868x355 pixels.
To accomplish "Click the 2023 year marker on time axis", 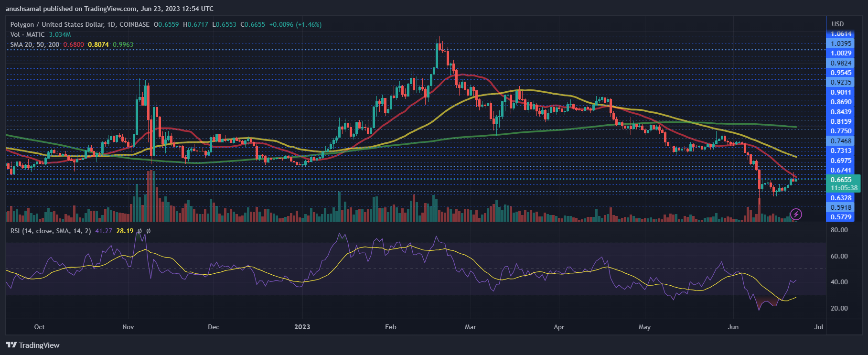I will (302, 327).
